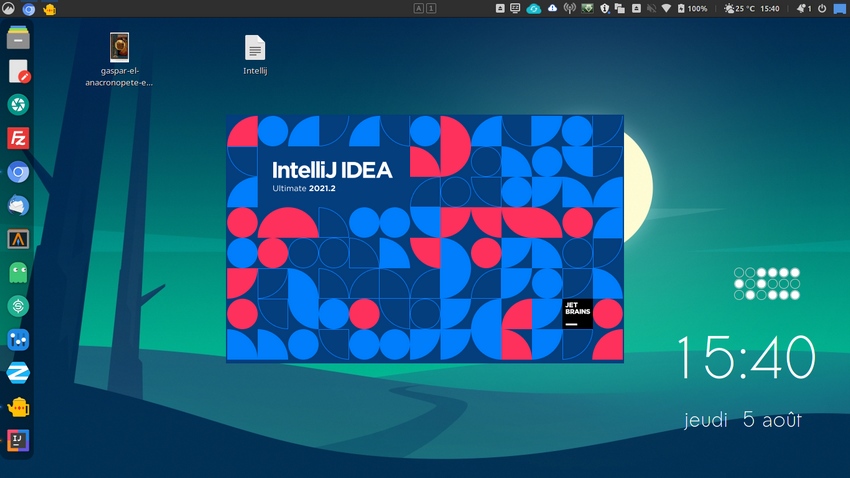
Task: Switch to workspace 1 in top panel
Action: tap(431, 9)
